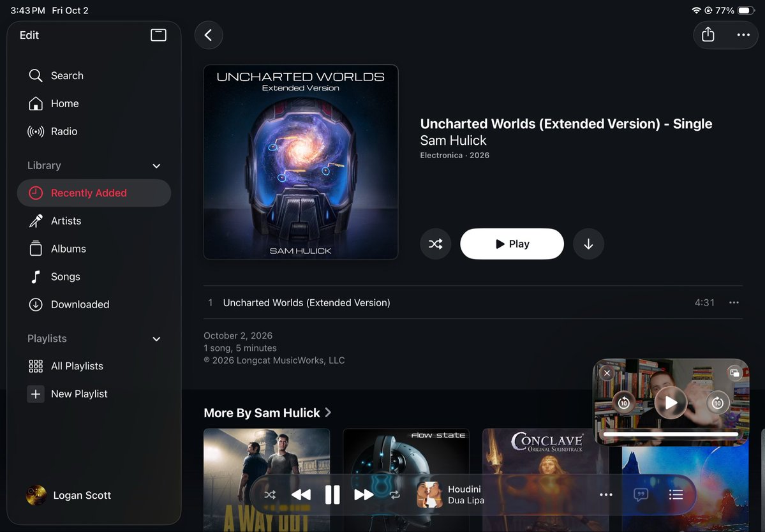Tap the Wi-Fi status icon
Screen dimensions: 765x532
click(696, 10)
